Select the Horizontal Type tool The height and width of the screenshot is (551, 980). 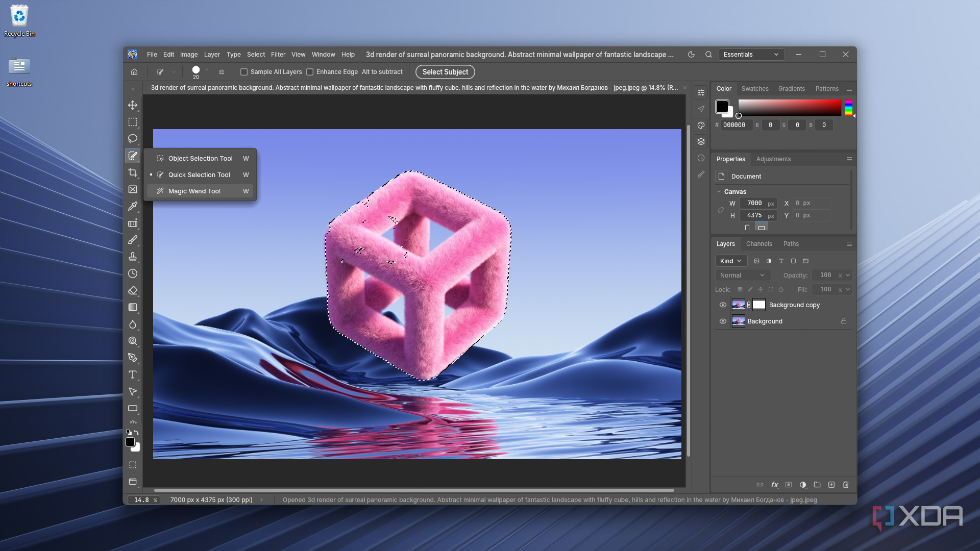click(133, 374)
